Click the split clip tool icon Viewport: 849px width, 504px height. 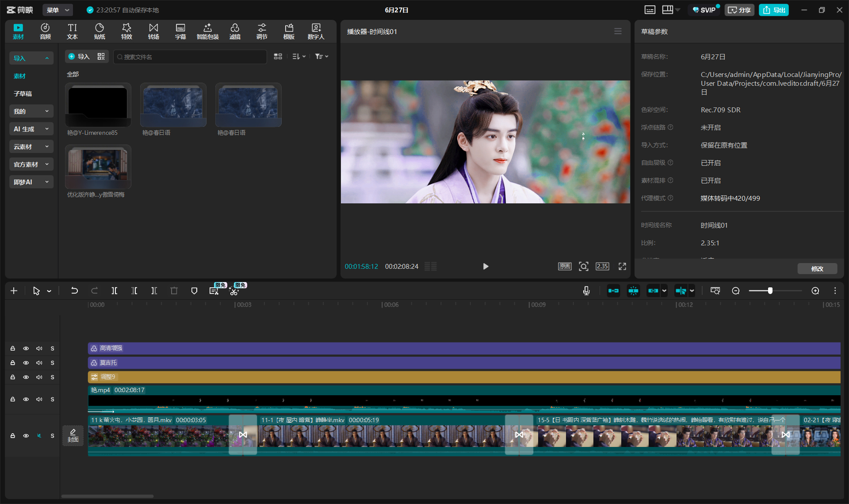tap(115, 290)
